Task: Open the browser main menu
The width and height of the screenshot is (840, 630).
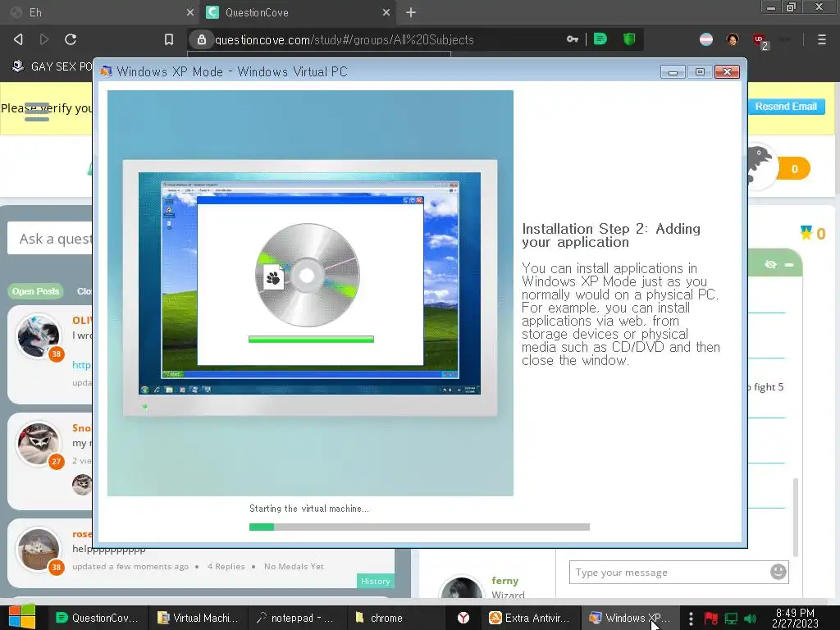Action: (822, 39)
